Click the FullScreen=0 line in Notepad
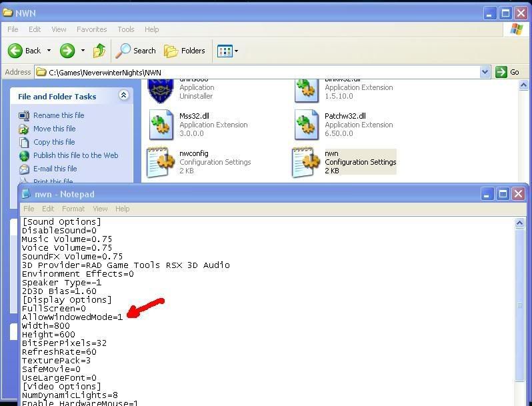 [53, 308]
